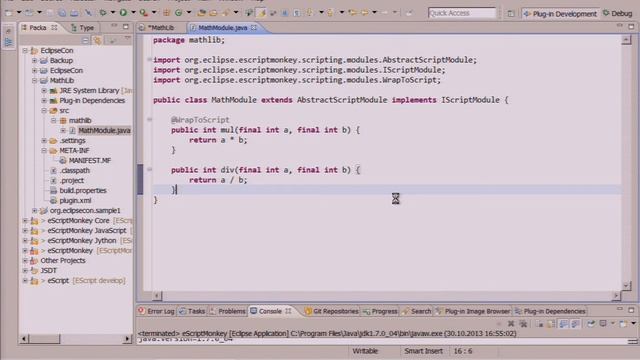Click Display Selected Console monitor icon
The width and height of the screenshot is (640, 360).
603,324
